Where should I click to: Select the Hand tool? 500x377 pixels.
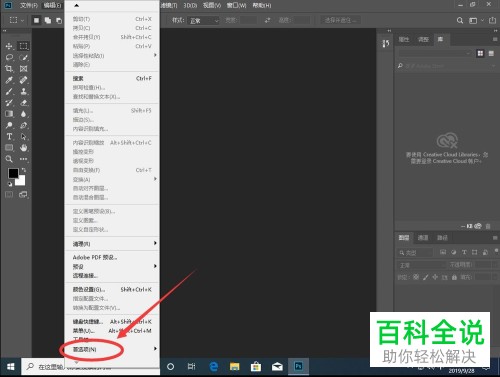pos(23,148)
